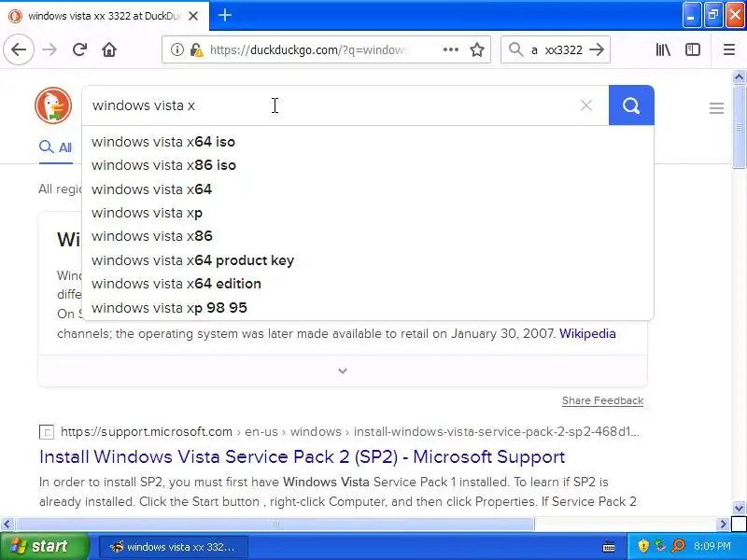Click inside the DuckDuckGo search input
The height and width of the screenshot is (560, 747).
(329, 105)
